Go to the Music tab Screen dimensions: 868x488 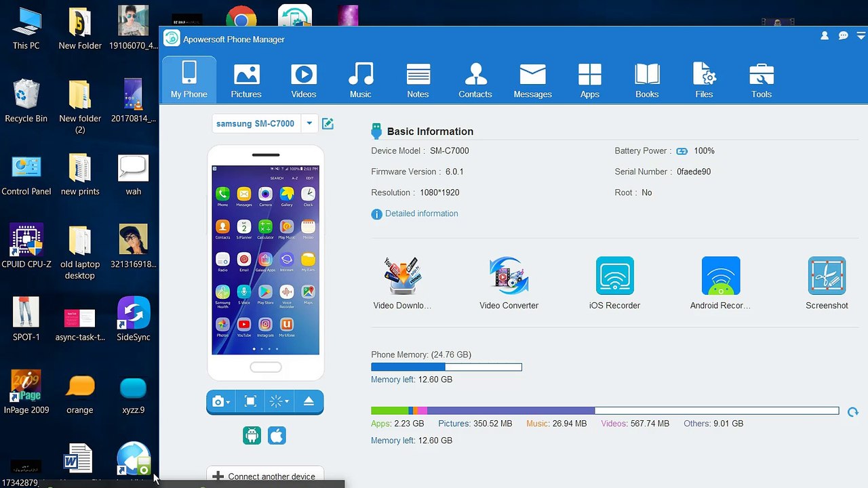click(x=361, y=80)
